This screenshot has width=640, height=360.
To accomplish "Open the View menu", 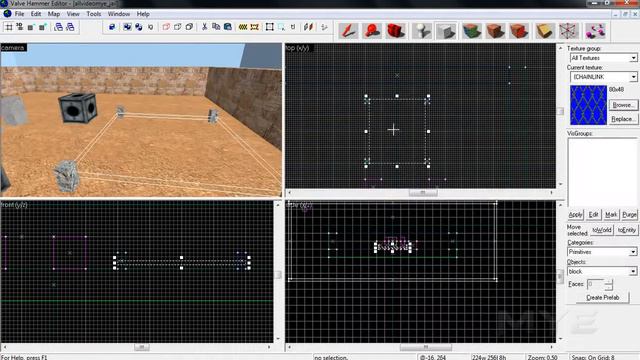I will [73, 14].
